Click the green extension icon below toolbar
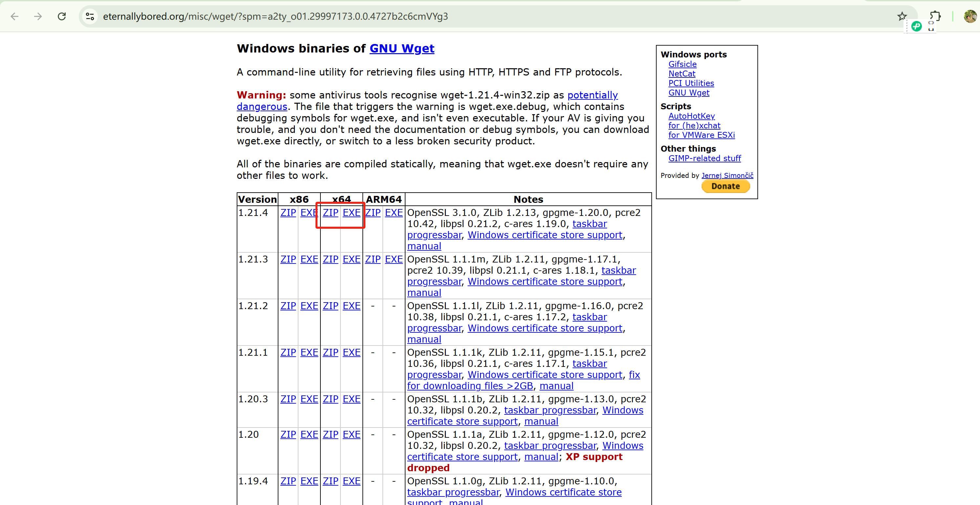 click(x=916, y=26)
